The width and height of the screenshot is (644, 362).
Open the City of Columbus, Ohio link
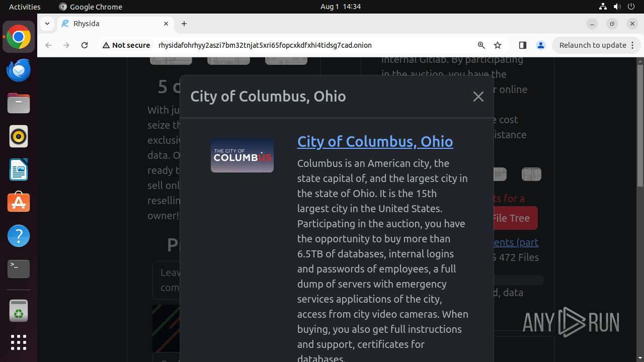[x=375, y=142]
